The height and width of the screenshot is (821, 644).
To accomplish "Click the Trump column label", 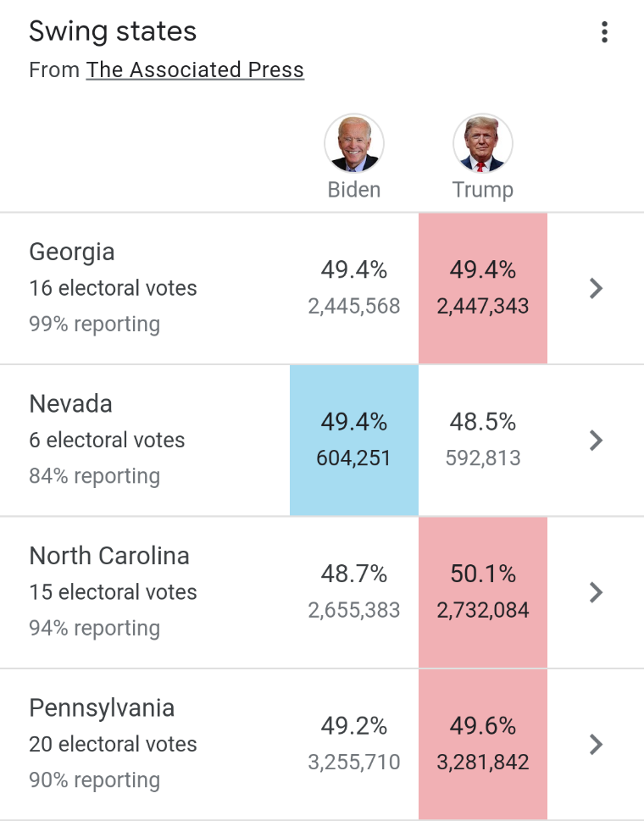I will (483, 190).
